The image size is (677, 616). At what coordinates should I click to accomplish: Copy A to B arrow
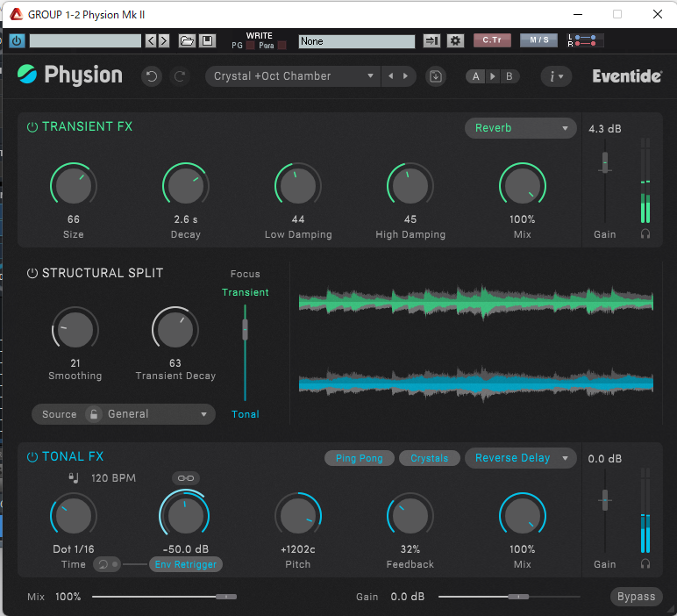click(x=493, y=76)
